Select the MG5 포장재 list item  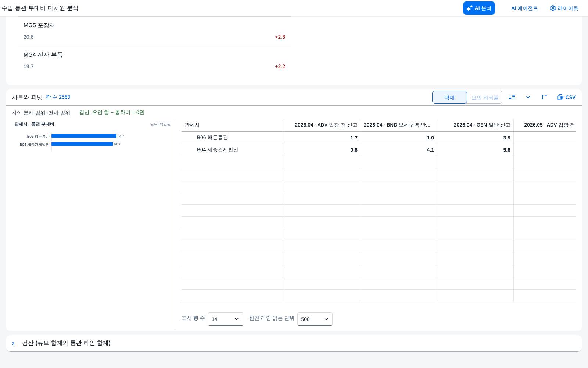154,31
